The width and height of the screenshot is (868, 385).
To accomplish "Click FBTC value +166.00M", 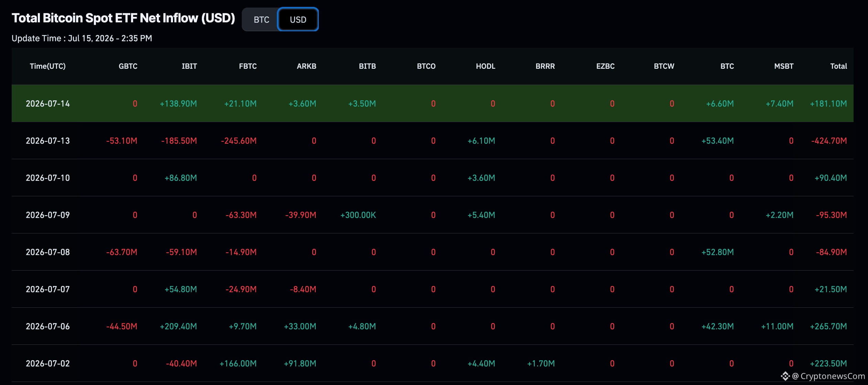I will 238,363.
